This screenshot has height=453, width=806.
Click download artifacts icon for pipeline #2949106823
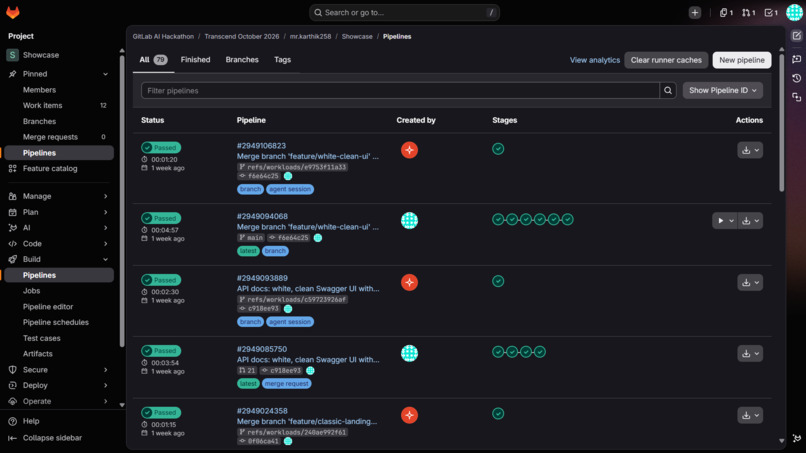(x=750, y=150)
